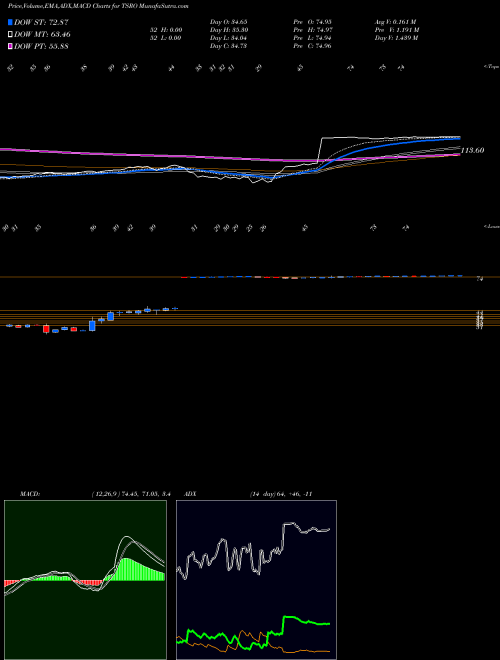
Task: Click the 'Pre O: 74.93' value
Action: [x=312, y=21]
